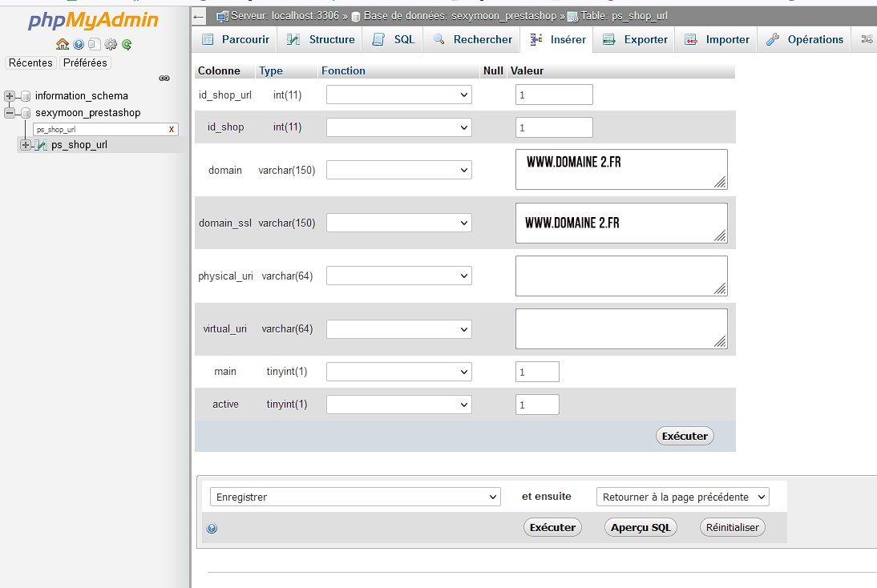Open function dropdown for id_shop
The image size is (877, 588).
click(x=398, y=127)
